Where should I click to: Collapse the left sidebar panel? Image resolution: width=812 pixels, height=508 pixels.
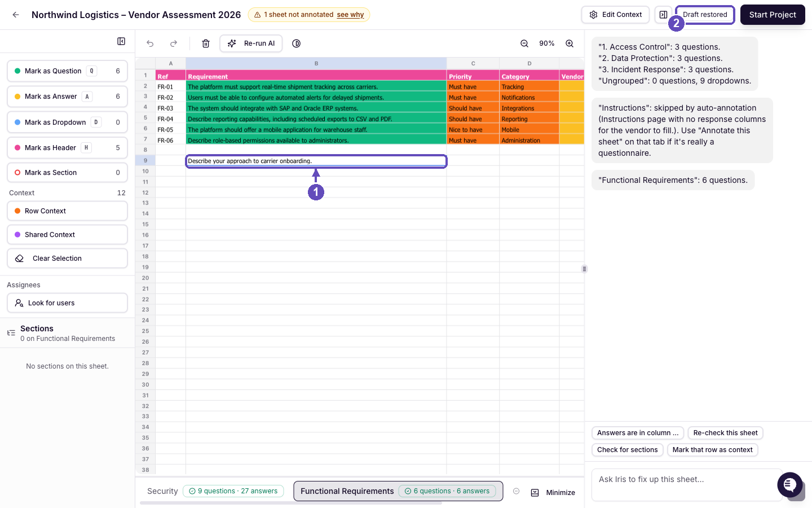coord(121,41)
